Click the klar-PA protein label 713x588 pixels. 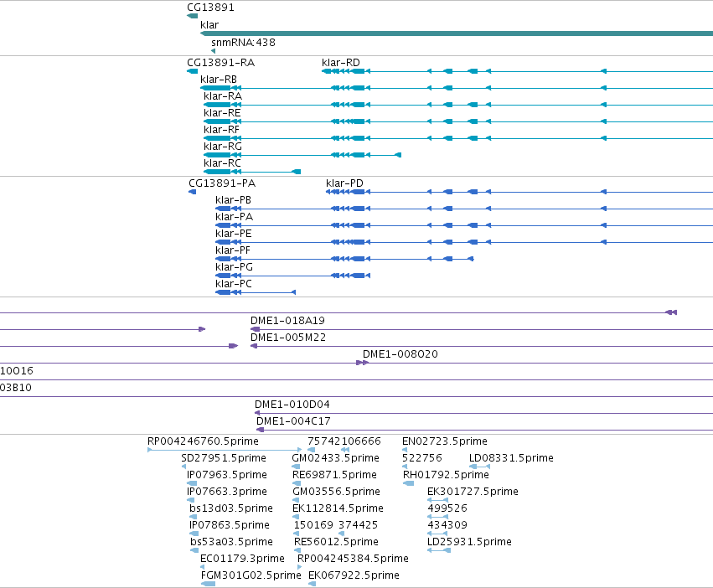(235, 218)
